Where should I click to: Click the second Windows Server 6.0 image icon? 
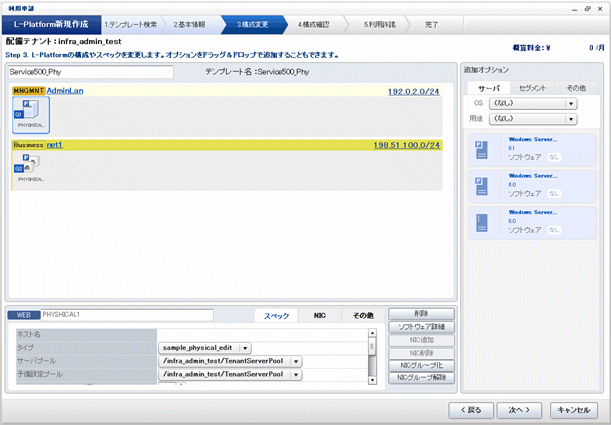coord(484,184)
